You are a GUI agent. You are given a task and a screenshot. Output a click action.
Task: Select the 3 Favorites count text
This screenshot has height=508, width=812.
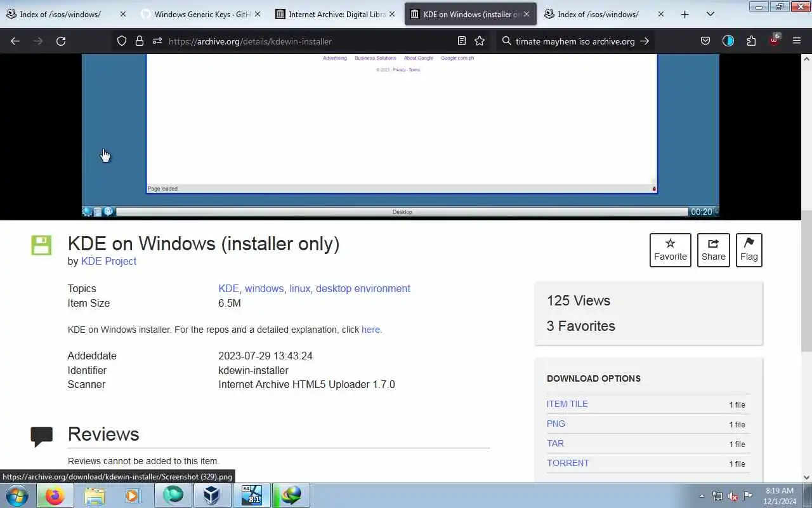pos(581,326)
